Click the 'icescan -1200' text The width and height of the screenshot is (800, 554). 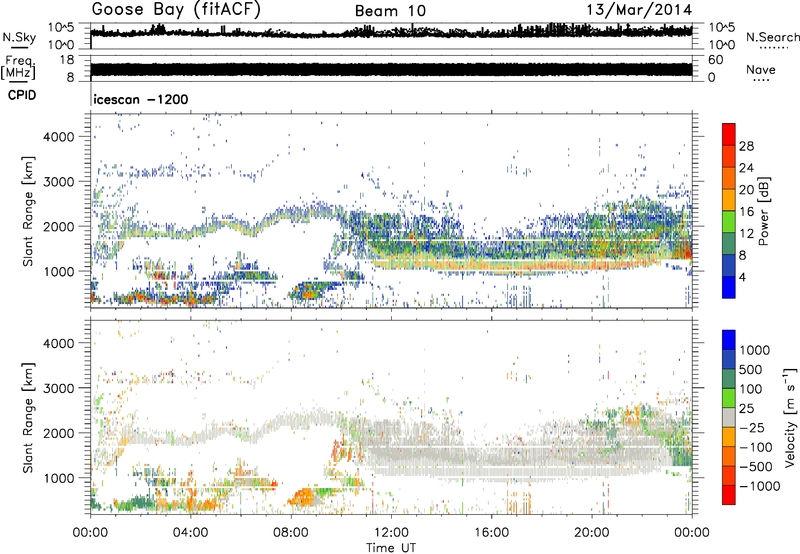141,99
